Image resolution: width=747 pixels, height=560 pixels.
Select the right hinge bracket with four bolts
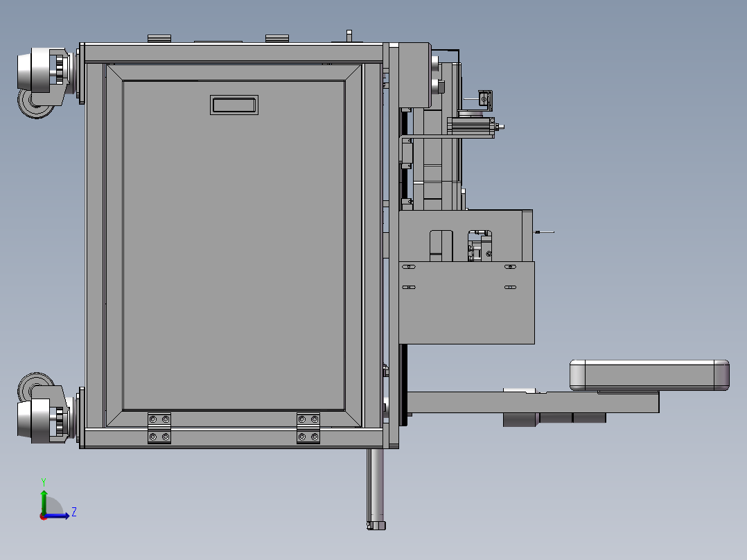(308, 428)
